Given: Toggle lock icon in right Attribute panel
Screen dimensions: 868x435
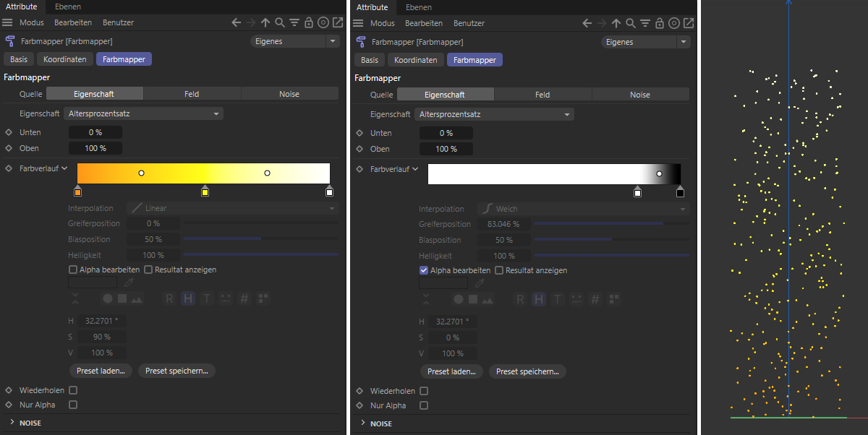Looking at the screenshot, I should click(x=660, y=23).
